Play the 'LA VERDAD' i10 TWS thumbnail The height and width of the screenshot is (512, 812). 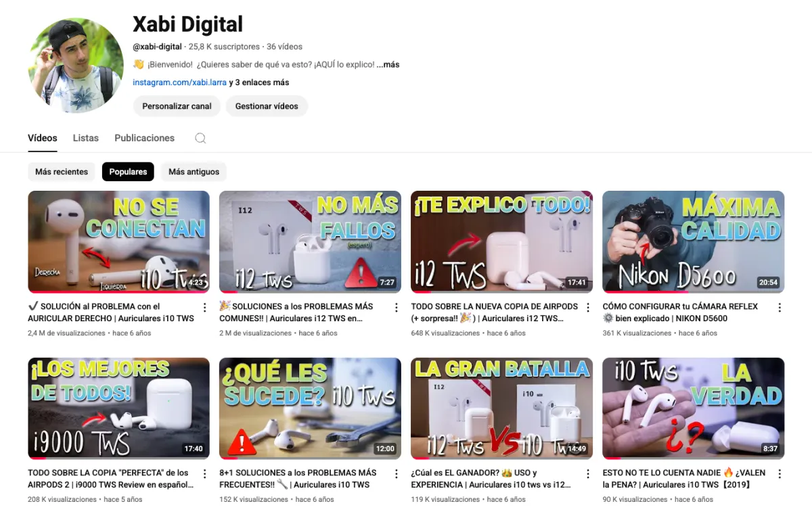[x=693, y=408]
